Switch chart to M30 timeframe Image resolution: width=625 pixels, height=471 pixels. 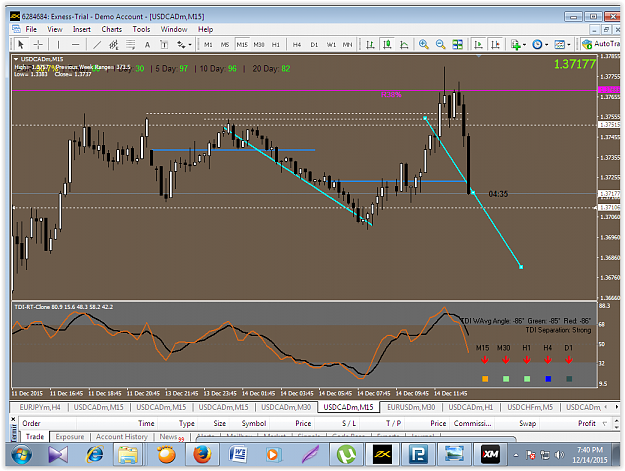[259, 44]
